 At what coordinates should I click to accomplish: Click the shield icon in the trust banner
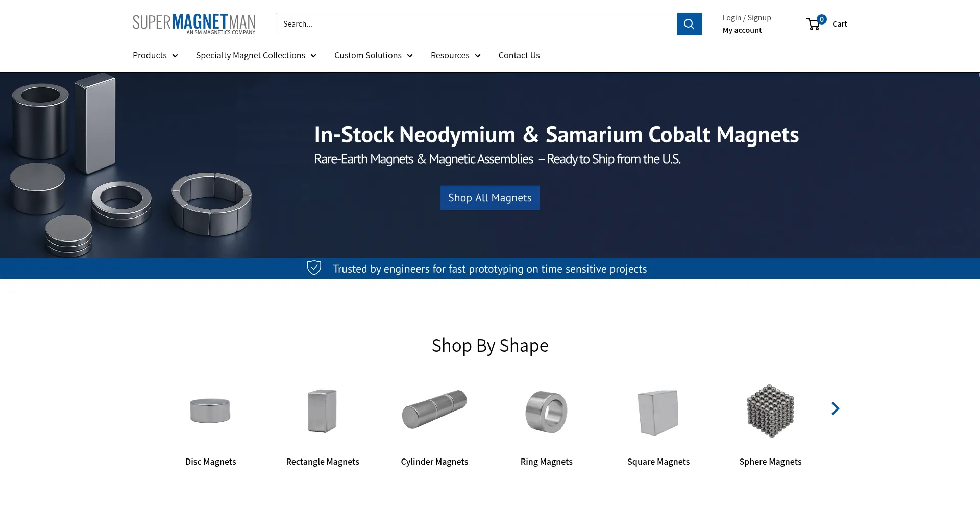click(314, 268)
